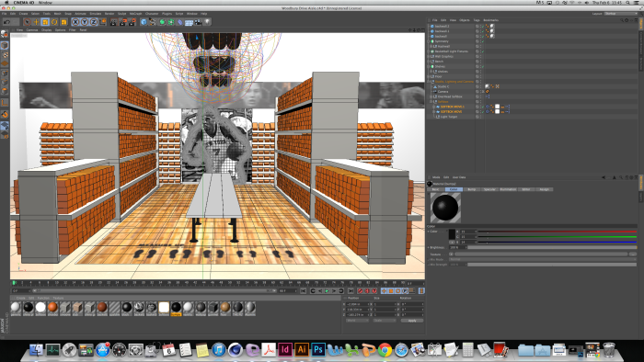Open Photoshop from the Dock
The image size is (644, 362).
click(318, 350)
